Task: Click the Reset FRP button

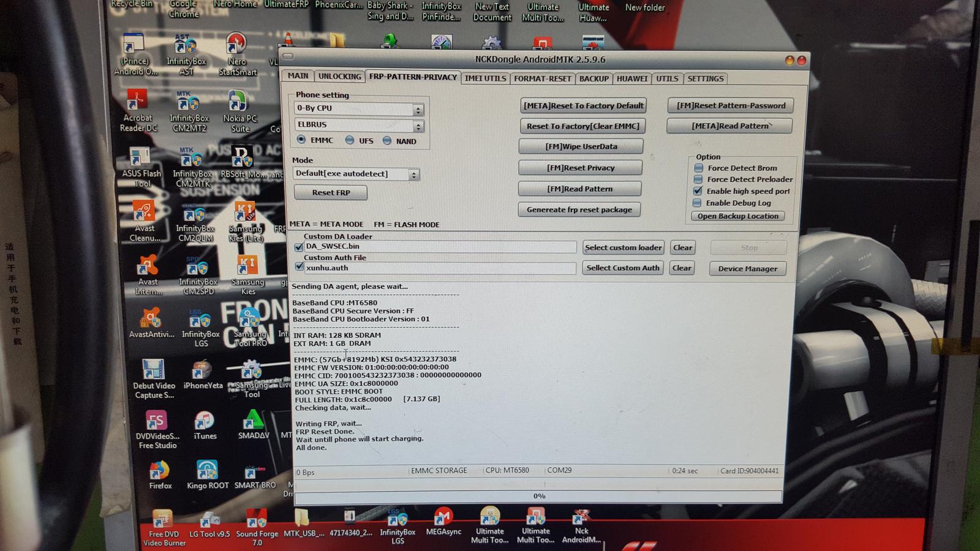Action: tap(331, 192)
